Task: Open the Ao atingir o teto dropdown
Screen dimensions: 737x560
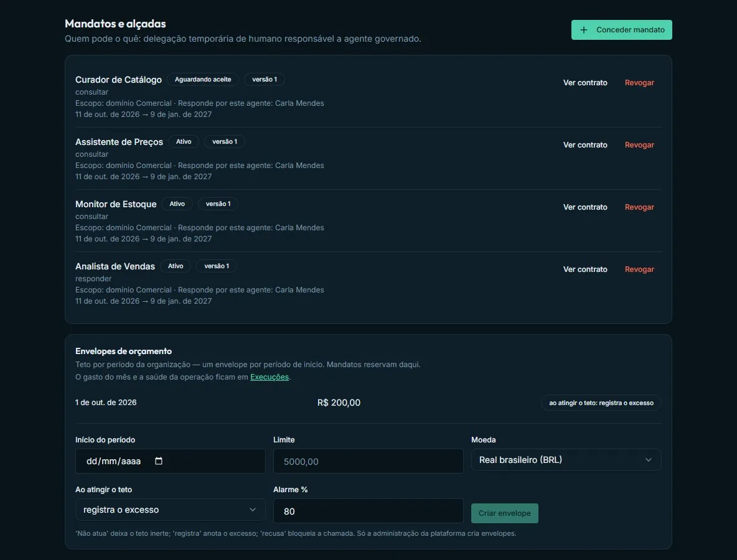Action: (x=170, y=510)
